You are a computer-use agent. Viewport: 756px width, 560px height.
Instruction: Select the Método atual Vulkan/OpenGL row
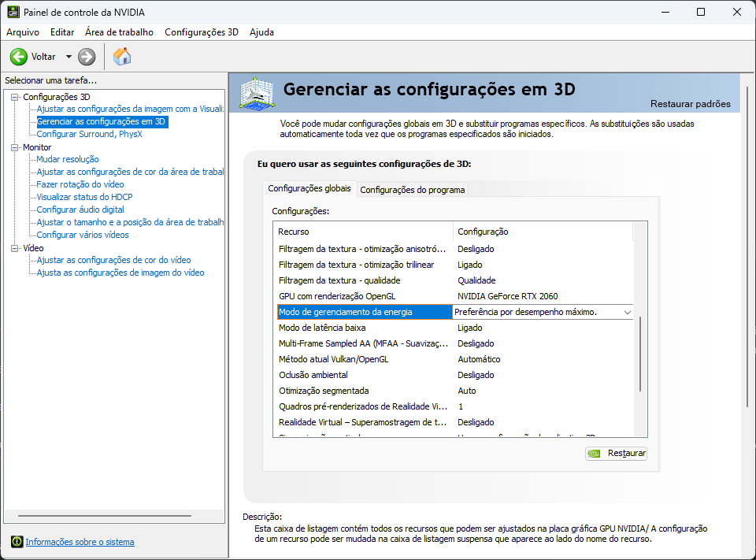(x=455, y=359)
